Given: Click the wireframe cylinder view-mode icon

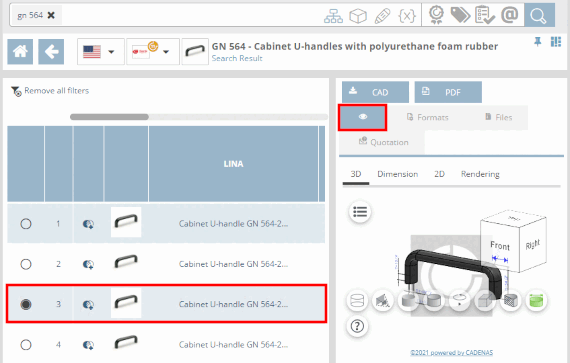Looking at the screenshot, I should click(x=357, y=301).
